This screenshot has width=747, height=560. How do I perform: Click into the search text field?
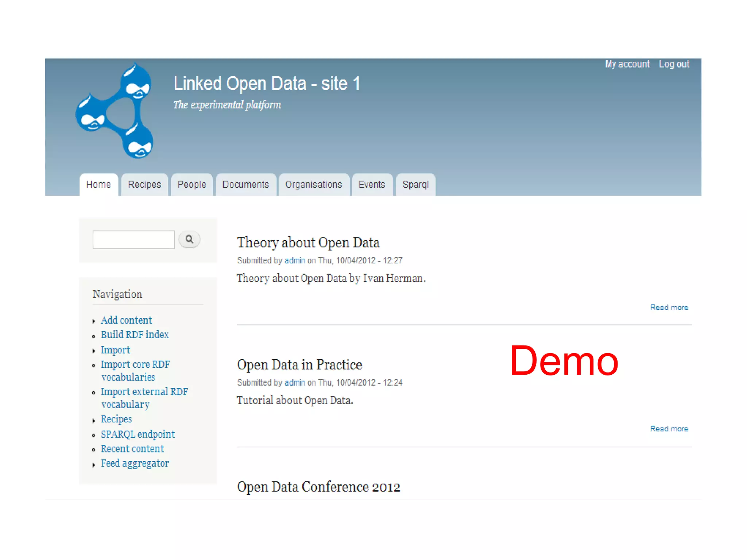133,240
